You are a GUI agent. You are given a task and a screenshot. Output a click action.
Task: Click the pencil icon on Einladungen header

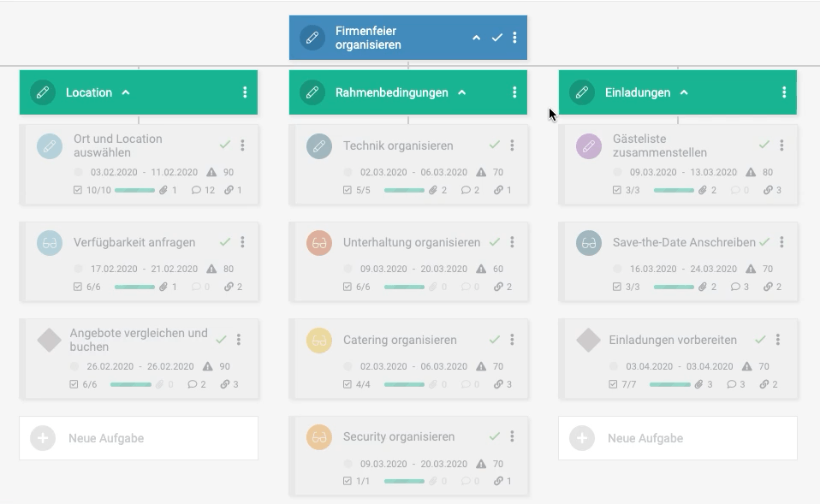pos(582,92)
